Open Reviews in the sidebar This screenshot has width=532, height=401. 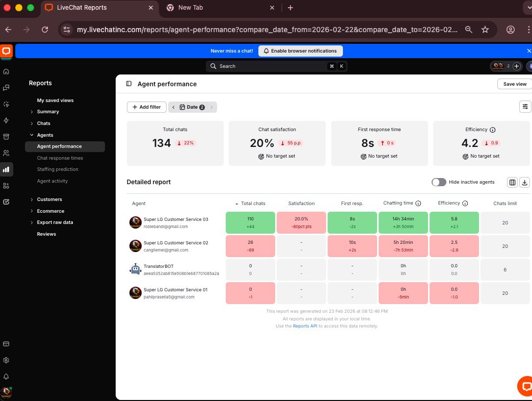pyautogui.click(x=46, y=234)
